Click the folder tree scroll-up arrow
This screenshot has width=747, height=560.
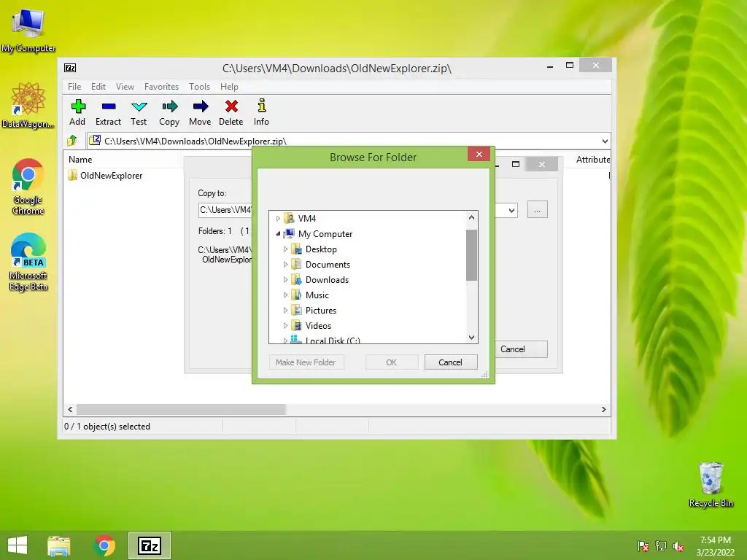click(x=472, y=217)
